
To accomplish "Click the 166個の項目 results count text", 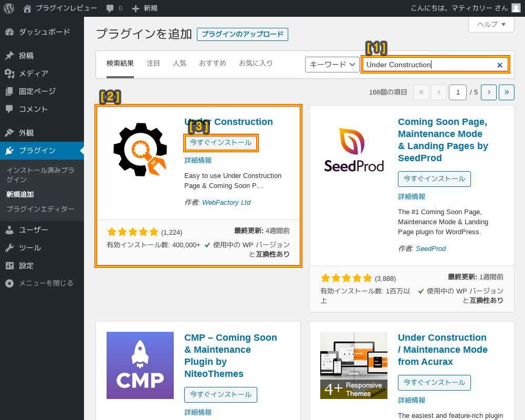I will coord(388,92).
